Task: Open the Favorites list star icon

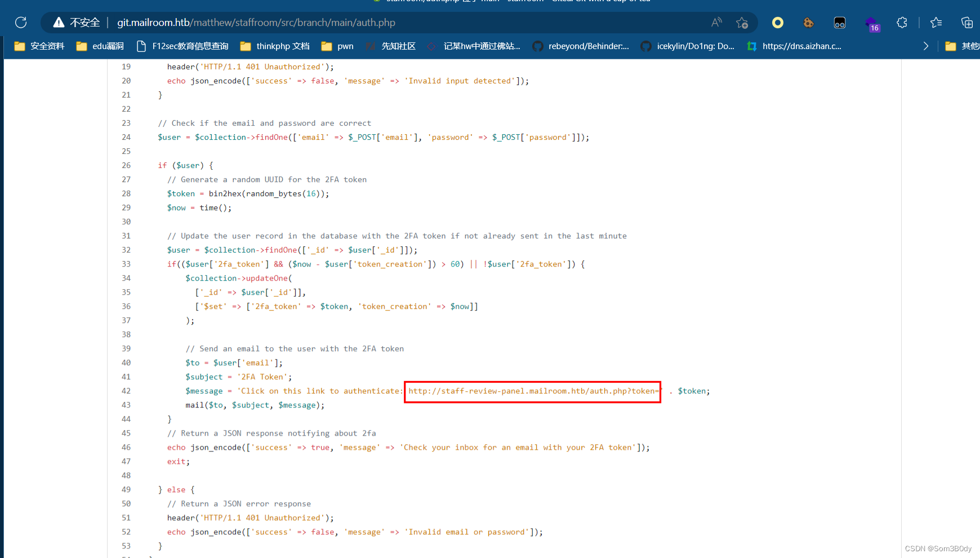Action: [x=936, y=23]
